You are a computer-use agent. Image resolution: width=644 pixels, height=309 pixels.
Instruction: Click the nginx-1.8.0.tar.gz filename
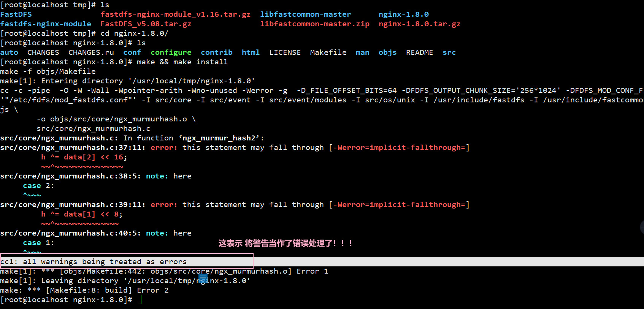419,24
